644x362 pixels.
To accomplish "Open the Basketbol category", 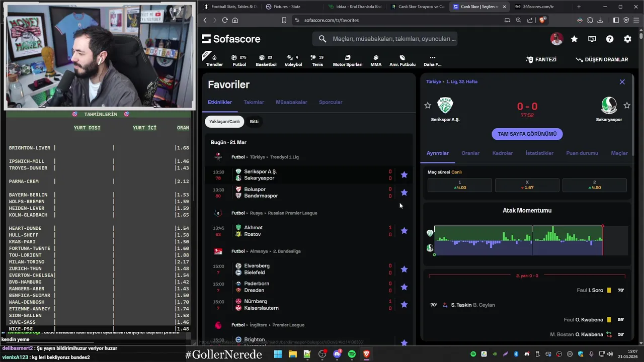I will click(266, 60).
